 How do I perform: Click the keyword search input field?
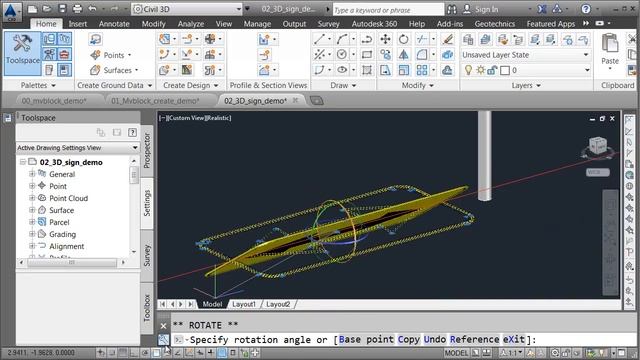coord(388,9)
